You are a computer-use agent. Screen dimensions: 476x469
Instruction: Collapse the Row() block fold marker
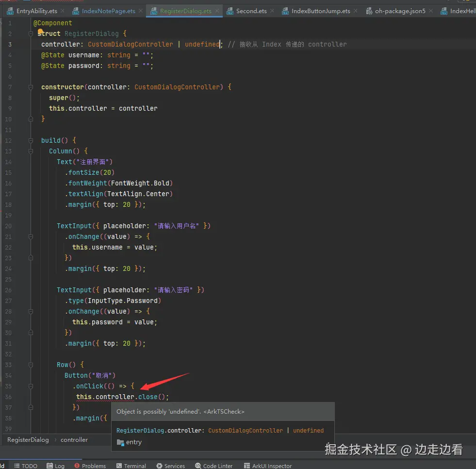31,365
